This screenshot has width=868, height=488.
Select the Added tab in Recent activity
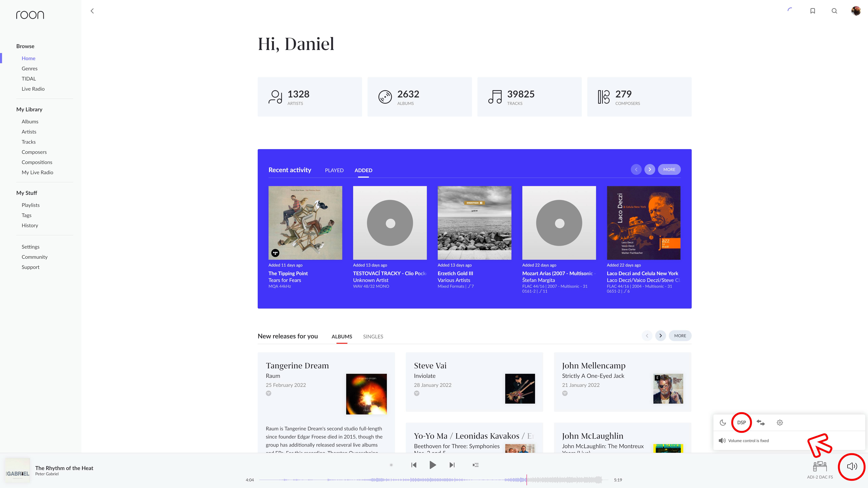coord(363,170)
